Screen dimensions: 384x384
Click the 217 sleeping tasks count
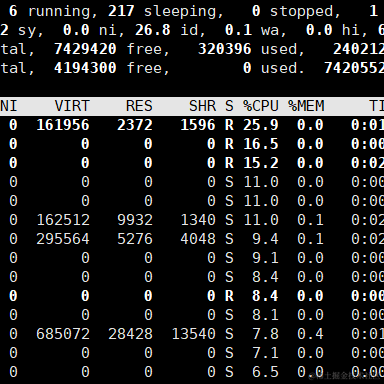point(121,11)
